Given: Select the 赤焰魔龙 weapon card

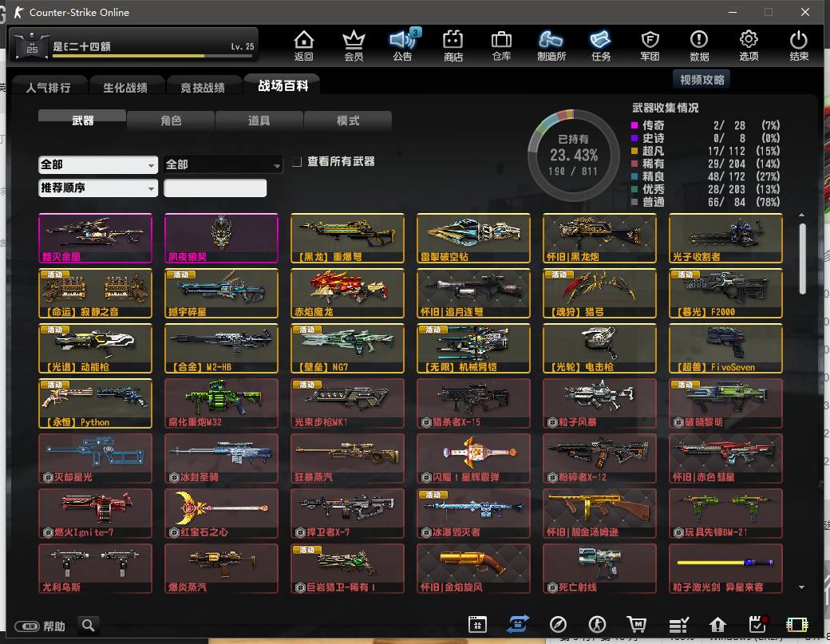Looking at the screenshot, I should point(347,293).
